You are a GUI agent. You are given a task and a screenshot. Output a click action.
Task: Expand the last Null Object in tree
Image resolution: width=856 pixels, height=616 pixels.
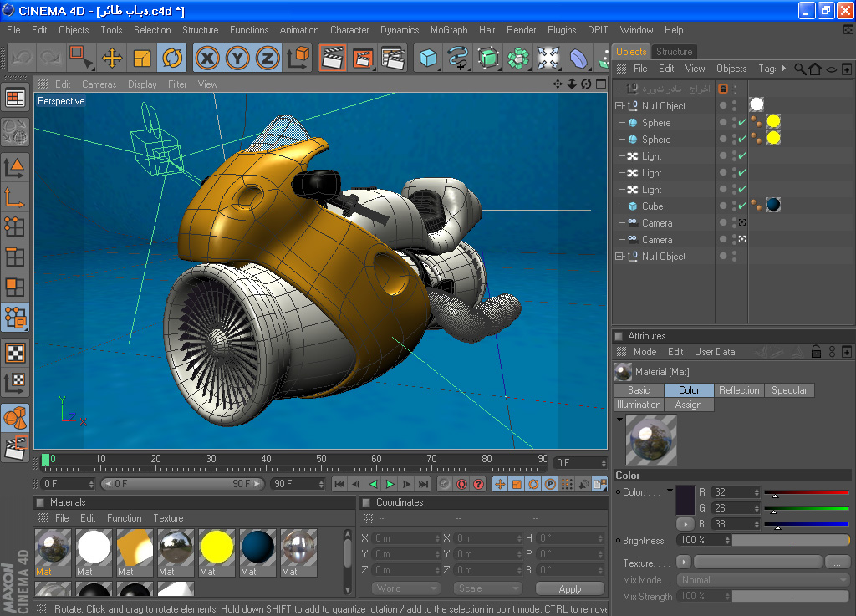coord(619,257)
